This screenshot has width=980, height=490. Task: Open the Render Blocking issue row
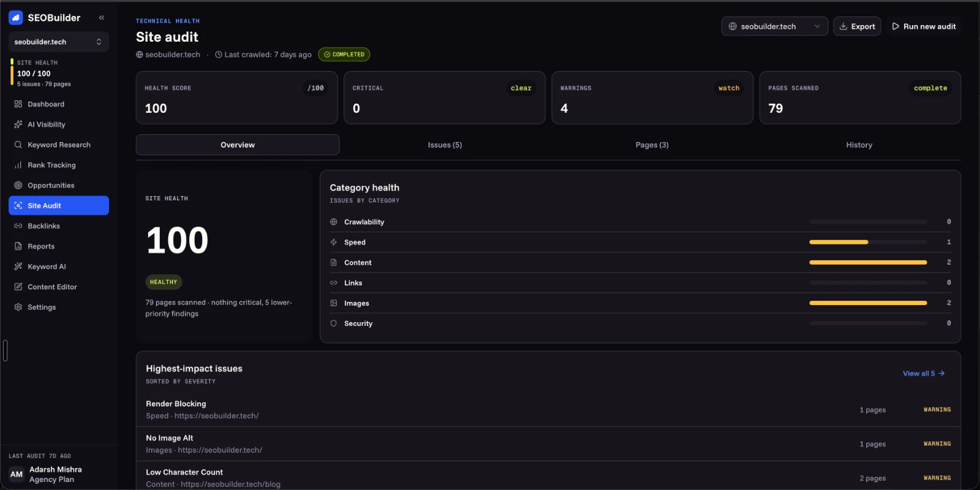[548, 410]
